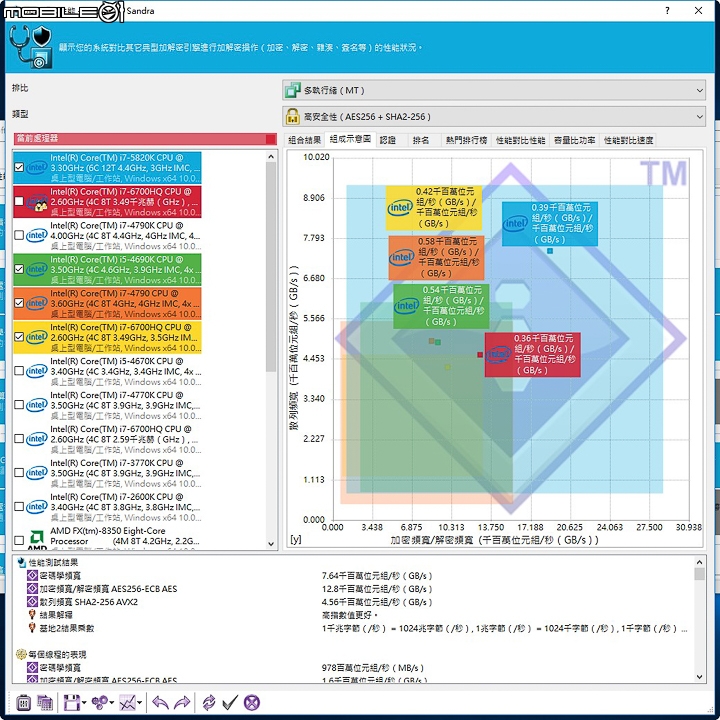720x720 pixels.
Task: Switch to the 性能對比性能 tab
Action: (520, 140)
